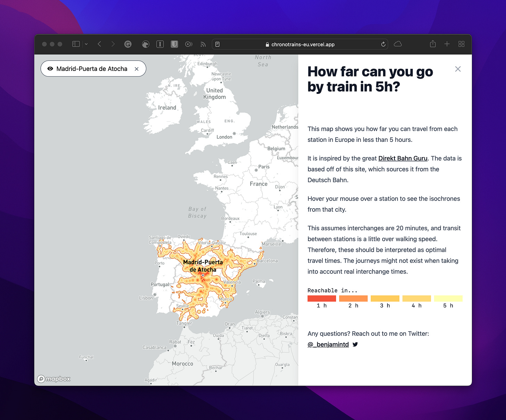The image size is (506, 420).
Task: Show Reader view from the address bar
Action: click(218, 44)
